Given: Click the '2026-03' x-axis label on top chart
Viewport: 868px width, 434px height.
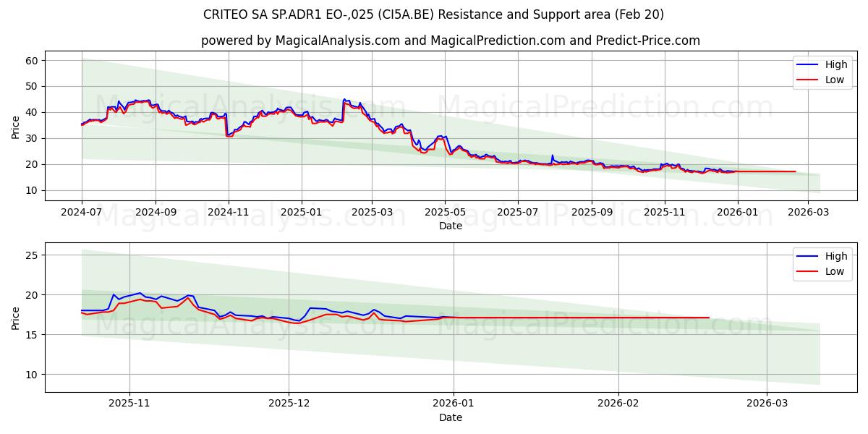Looking at the screenshot, I should click(x=808, y=213).
